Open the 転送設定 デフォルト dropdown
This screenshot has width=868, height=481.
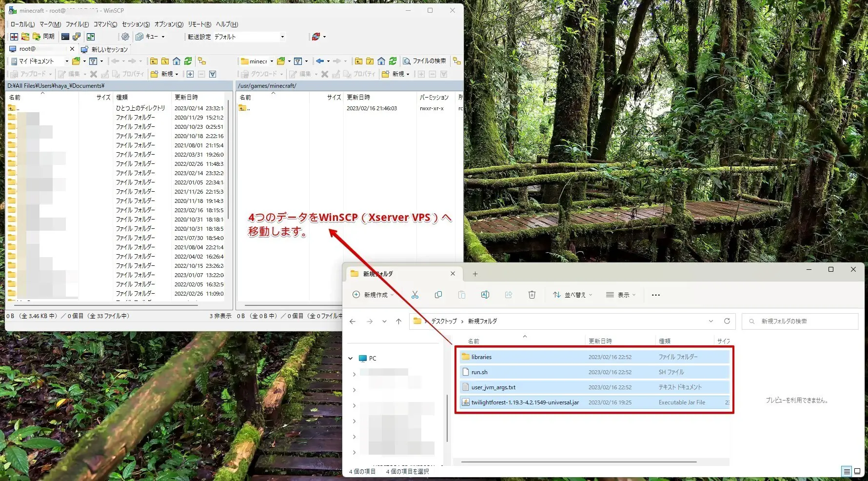tap(249, 37)
